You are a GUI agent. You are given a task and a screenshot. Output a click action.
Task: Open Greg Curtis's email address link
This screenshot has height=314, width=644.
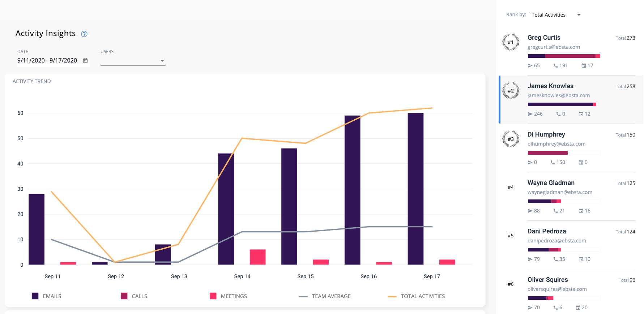[x=554, y=47]
